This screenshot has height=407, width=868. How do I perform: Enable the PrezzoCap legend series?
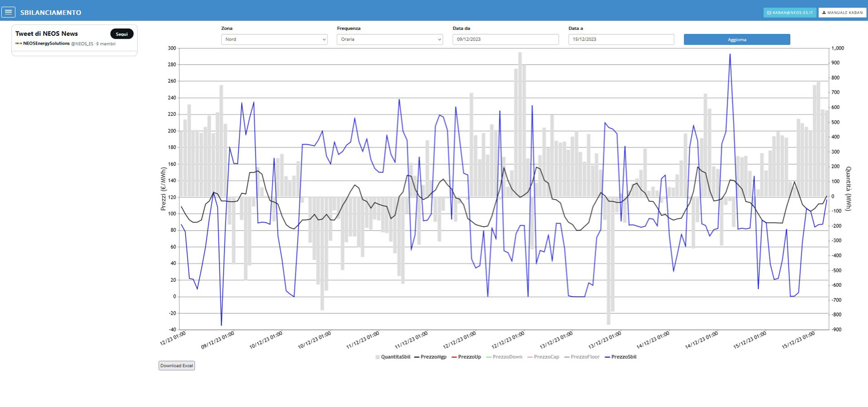(x=542, y=357)
